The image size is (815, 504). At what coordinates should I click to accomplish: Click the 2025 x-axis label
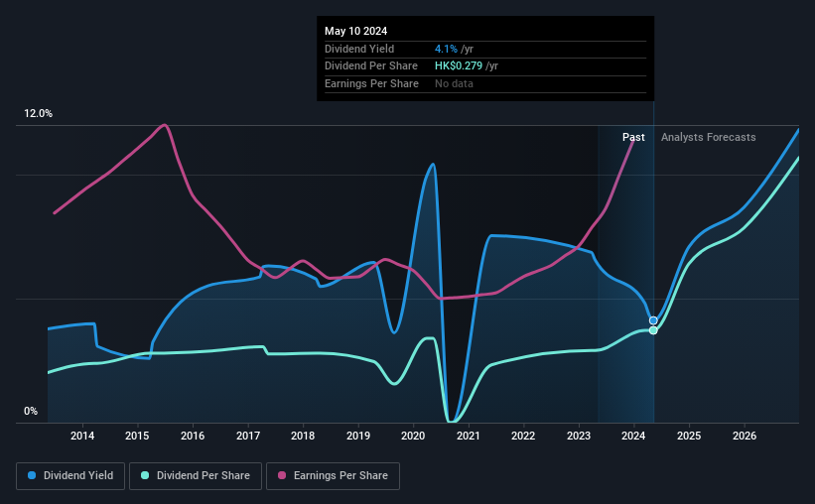[x=689, y=436]
